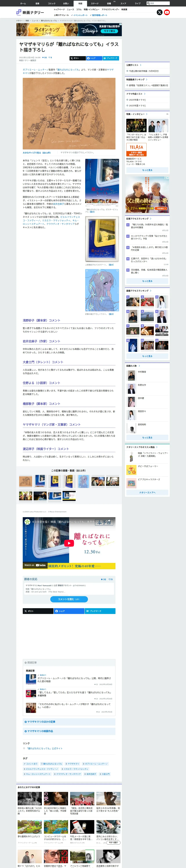Share article via top X ポスト button

coord(78,58)
